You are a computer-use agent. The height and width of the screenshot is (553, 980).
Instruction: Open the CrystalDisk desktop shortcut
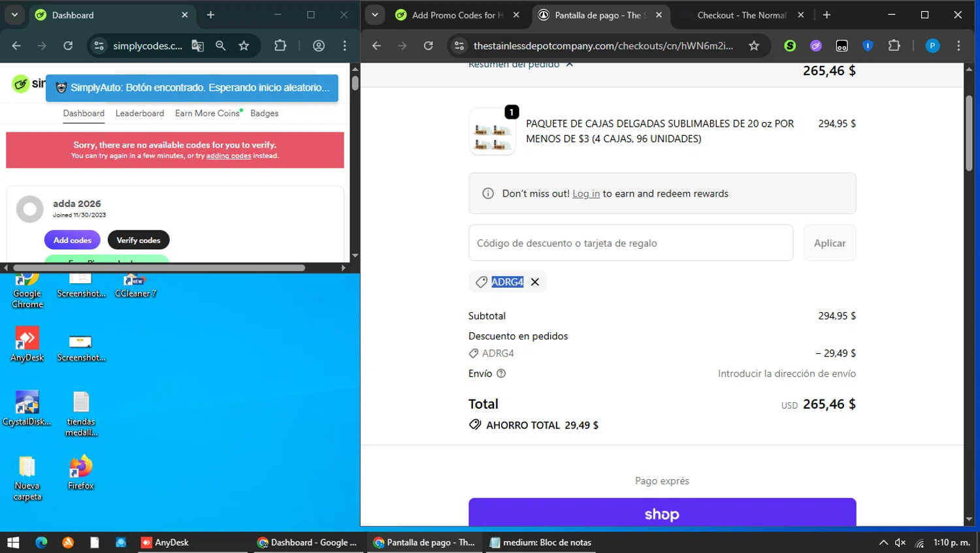point(27,408)
